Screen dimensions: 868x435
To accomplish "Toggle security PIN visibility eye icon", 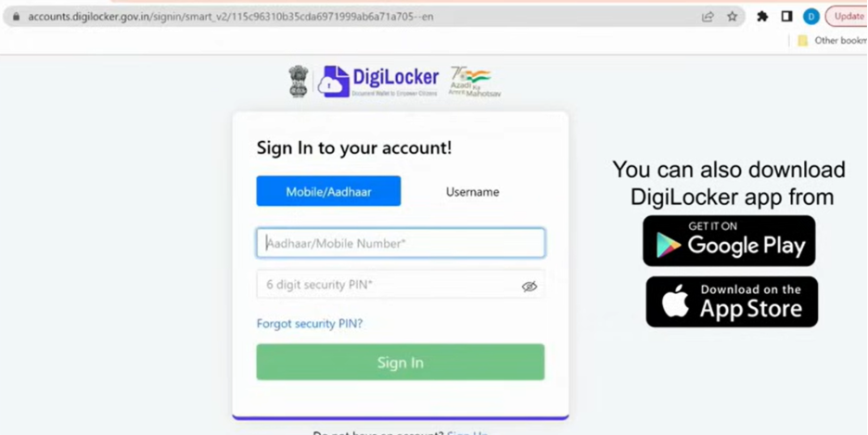I will 530,286.
